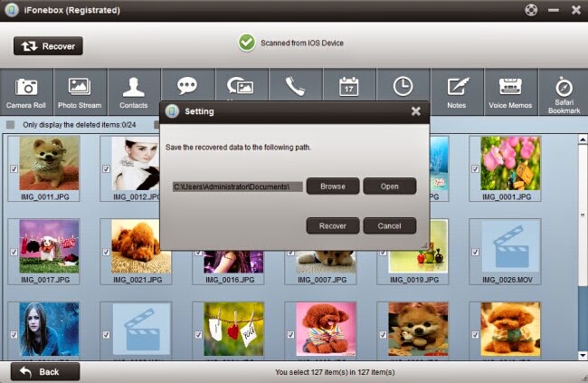Select the pink background poodle thumbnail
Screen dimensions: 588x383
tap(326, 330)
